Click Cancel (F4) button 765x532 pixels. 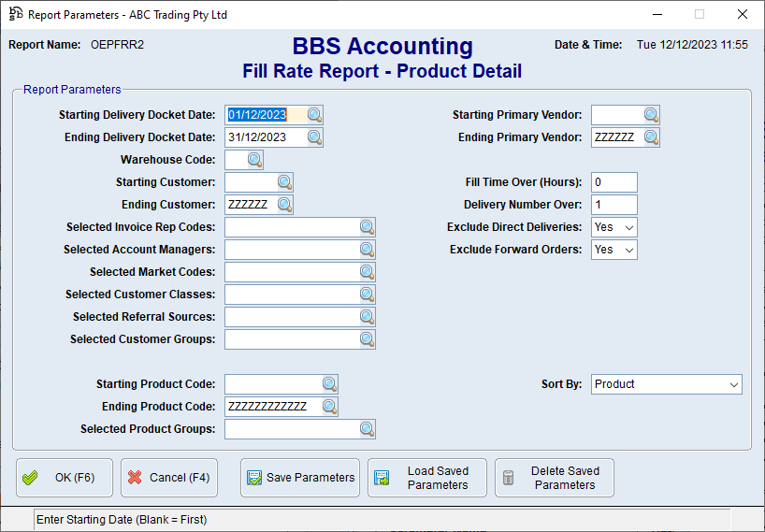[169, 478]
